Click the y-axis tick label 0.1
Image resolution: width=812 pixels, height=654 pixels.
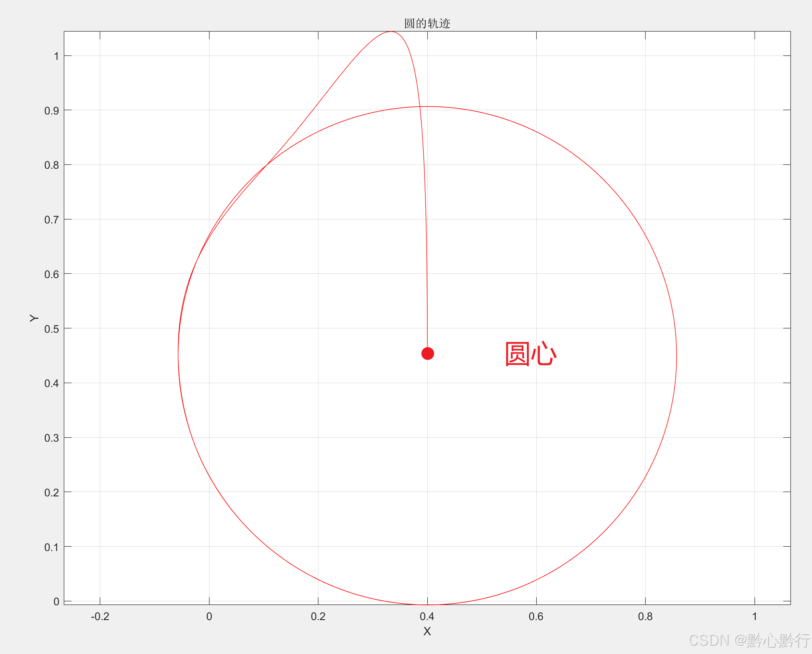(51, 547)
